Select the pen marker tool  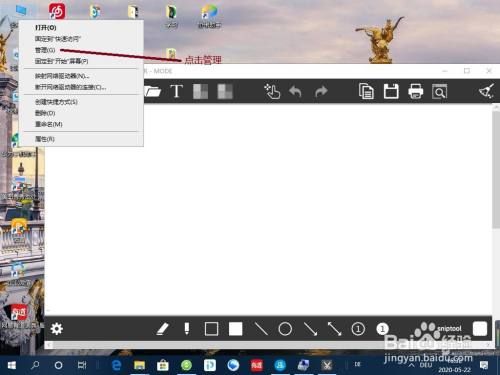(x=187, y=329)
